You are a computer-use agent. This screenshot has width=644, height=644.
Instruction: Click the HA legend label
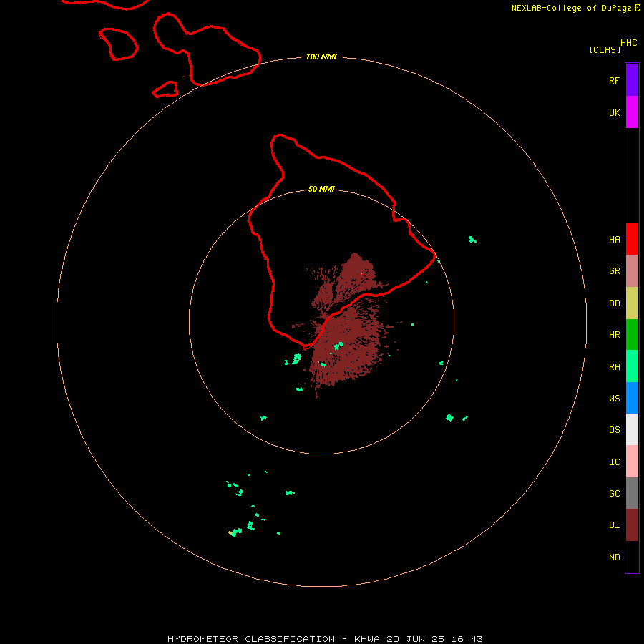pos(614,240)
